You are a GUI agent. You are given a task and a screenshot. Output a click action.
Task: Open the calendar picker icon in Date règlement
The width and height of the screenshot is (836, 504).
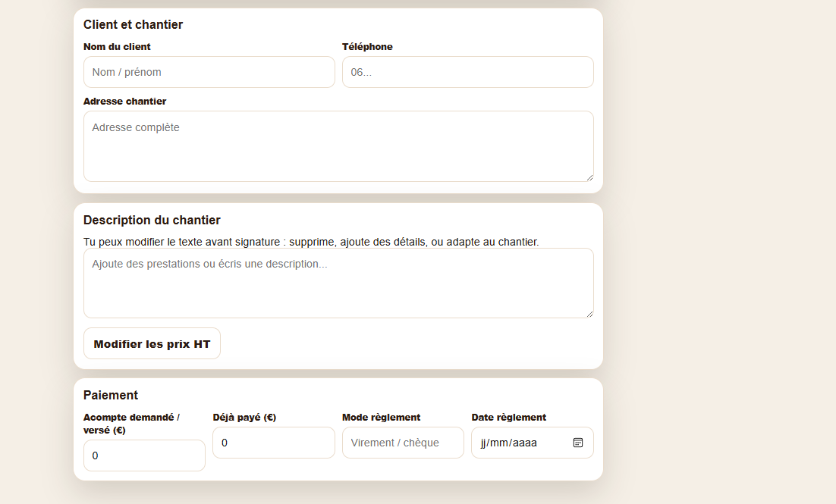[578, 443]
